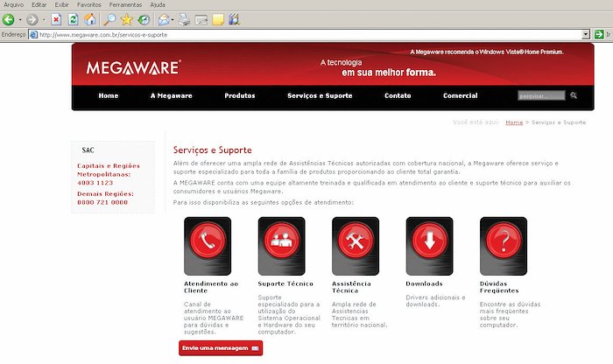Click the page icon in the address bar
Image resolution: width=613 pixels, height=364 pixels.
34,35
